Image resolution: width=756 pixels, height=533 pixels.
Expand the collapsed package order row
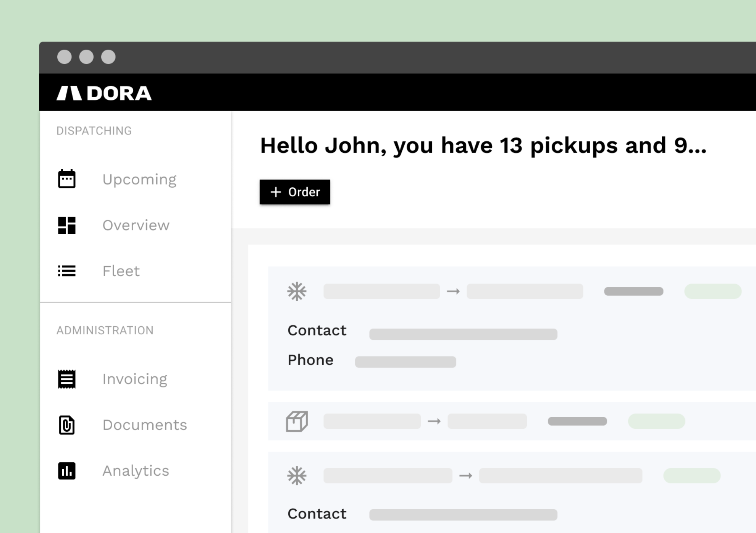[512, 421]
